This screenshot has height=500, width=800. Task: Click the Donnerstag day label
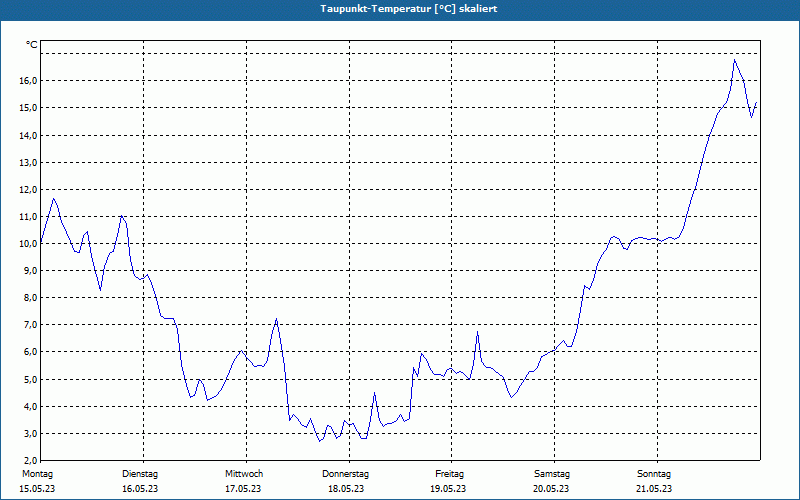345,474
